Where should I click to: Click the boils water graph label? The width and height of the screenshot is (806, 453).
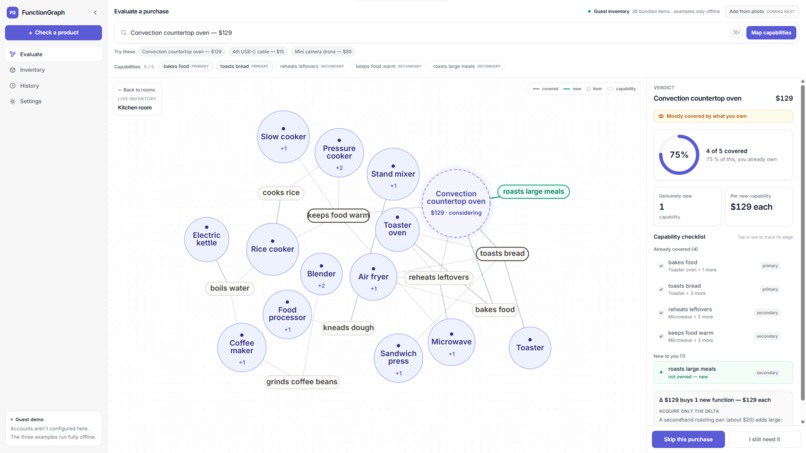tap(230, 288)
